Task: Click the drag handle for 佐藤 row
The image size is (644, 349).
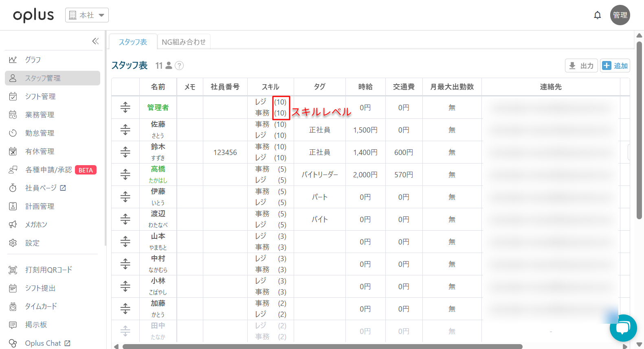Action: 125,130
